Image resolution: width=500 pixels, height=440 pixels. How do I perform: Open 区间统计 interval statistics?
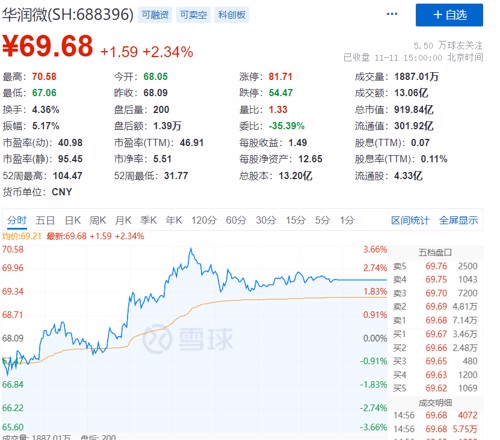tap(410, 220)
